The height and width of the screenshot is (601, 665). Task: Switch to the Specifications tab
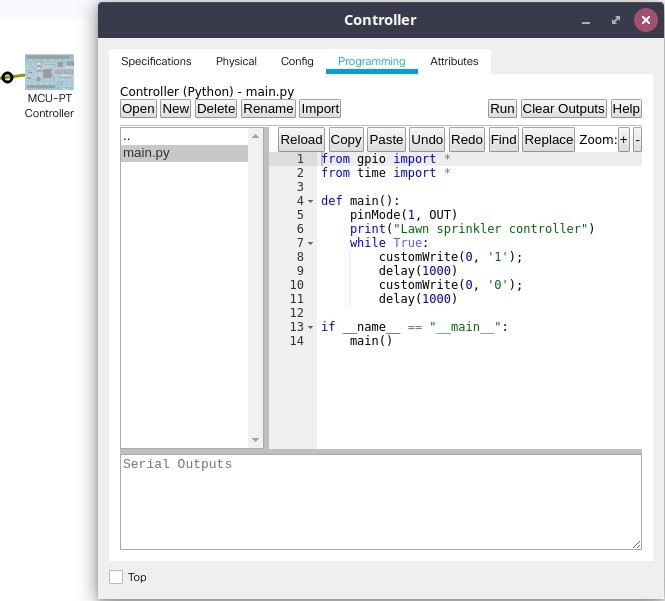pos(156,61)
